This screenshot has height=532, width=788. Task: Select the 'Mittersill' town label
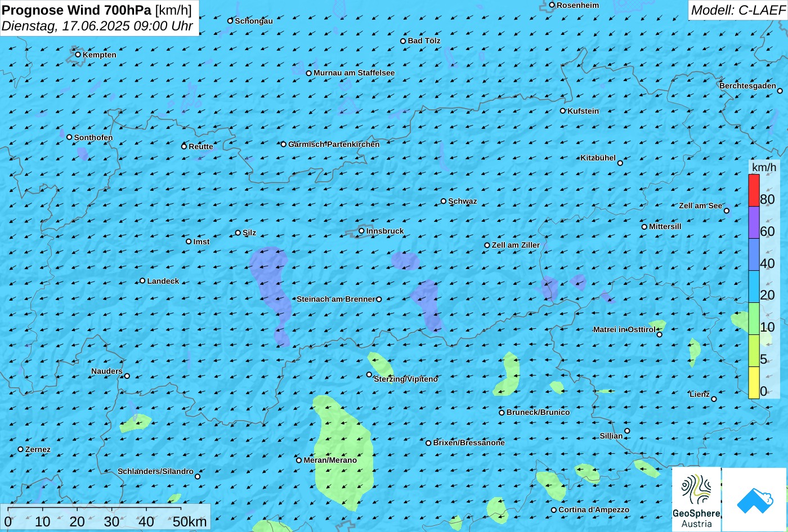pyautogui.click(x=665, y=226)
